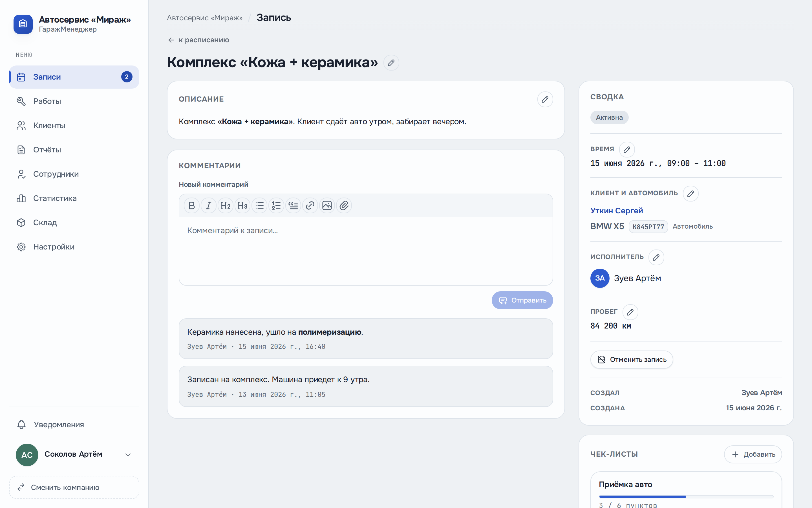This screenshot has height=508, width=812.
Task: Go to the Клиенты section
Action: point(74,125)
